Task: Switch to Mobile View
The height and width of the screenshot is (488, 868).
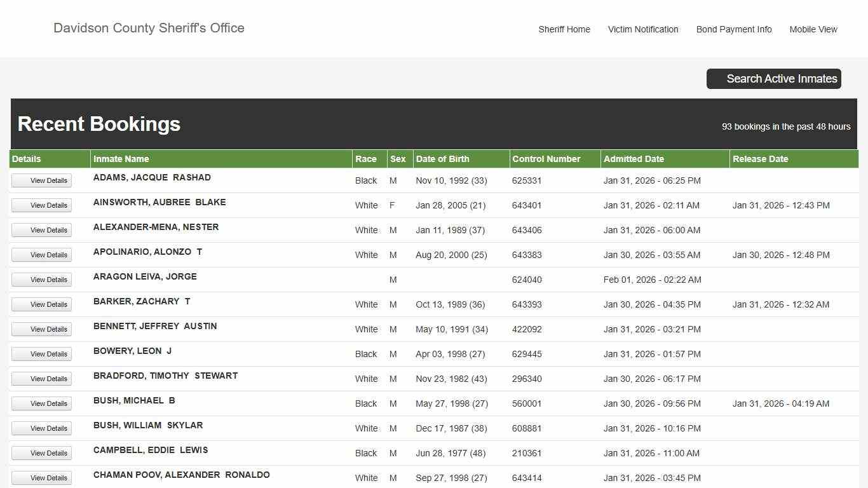Action: pos(813,29)
